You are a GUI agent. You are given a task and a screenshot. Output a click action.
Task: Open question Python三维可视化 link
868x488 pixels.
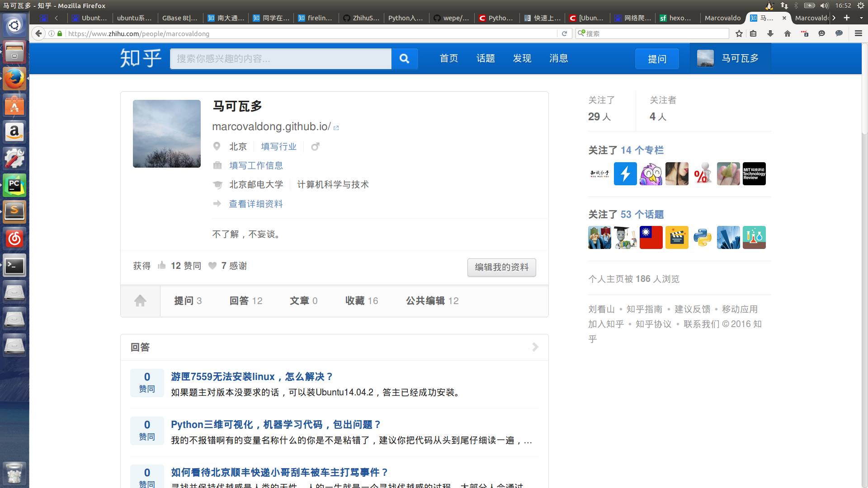click(276, 425)
